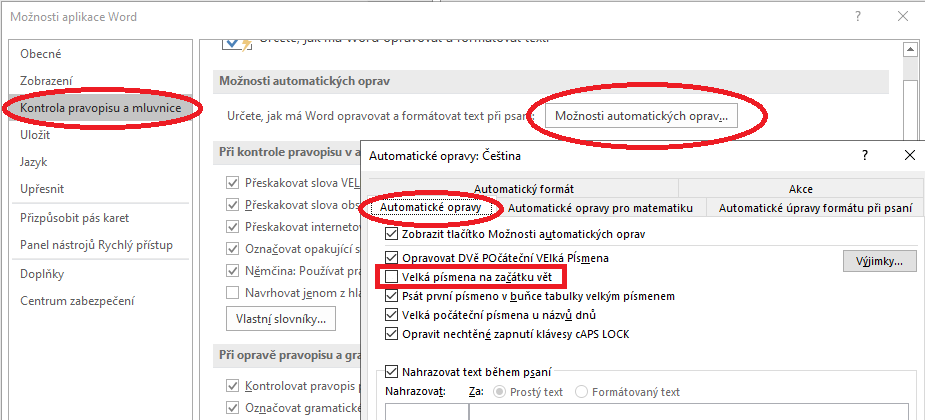This screenshot has height=420, width=925.
Task: Select Formátovaný text radio button
Action: [582, 392]
